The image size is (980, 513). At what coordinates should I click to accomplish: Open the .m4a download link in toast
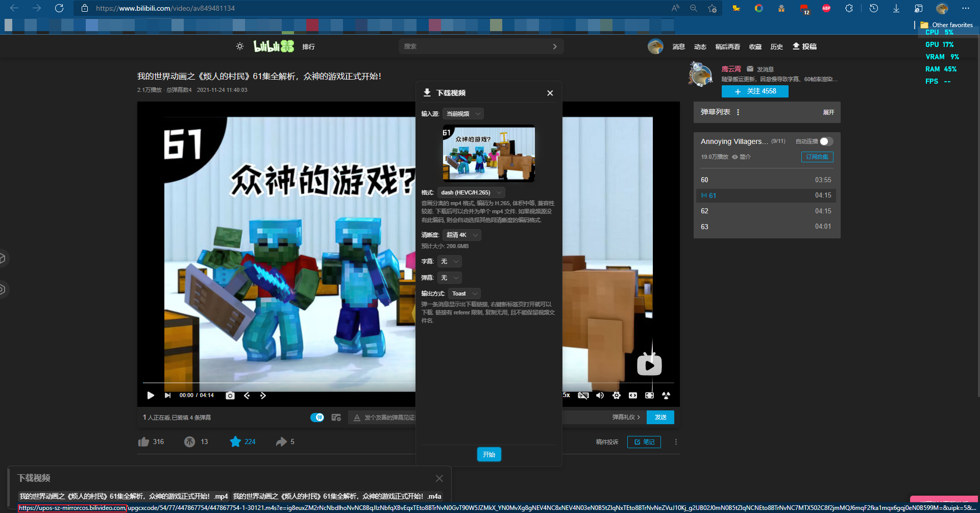point(337,496)
